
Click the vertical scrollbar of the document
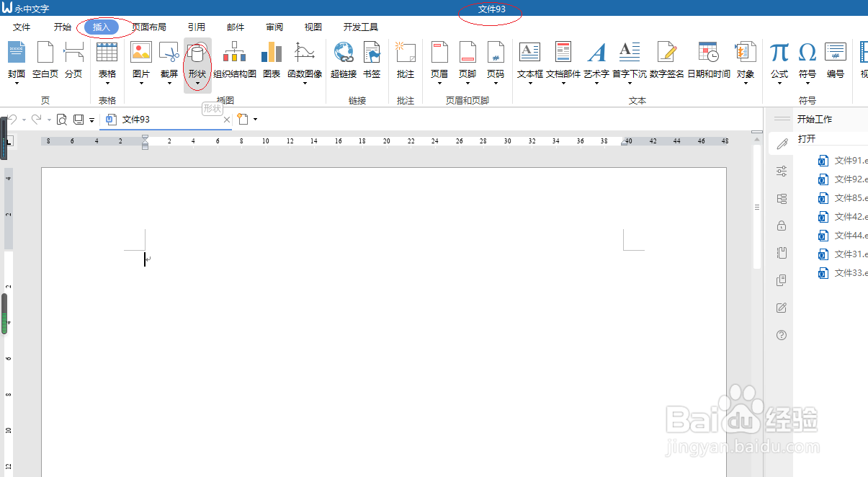(x=756, y=208)
